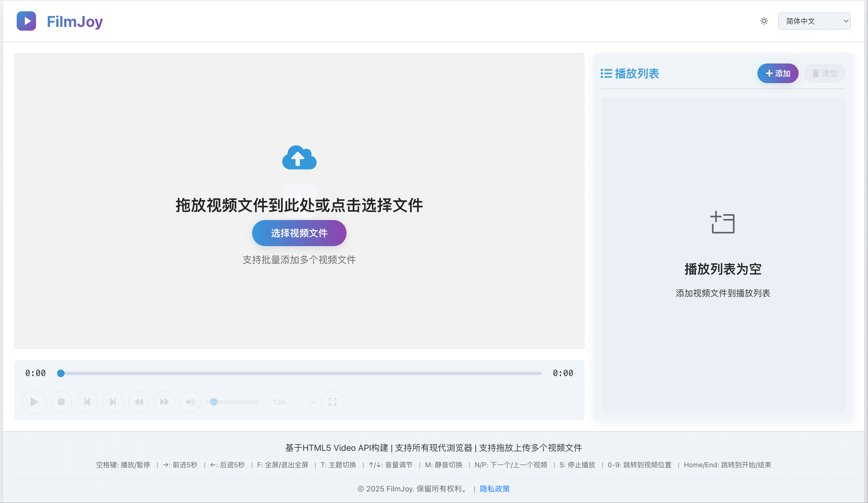The height and width of the screenshot is (503, 868).
Task: Open the 简体中文 language dropdown
Action: pos(814,21)
